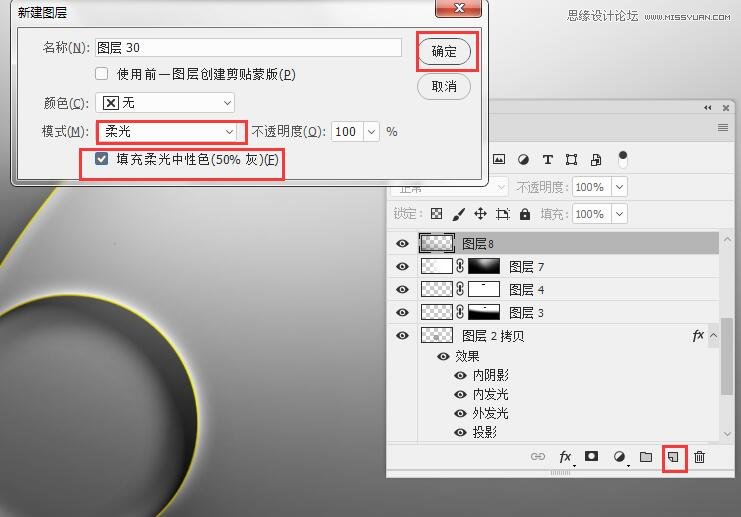Open the 模式 dropdown showing 柔光
741x517 pixels.
(x=171, y=131)
